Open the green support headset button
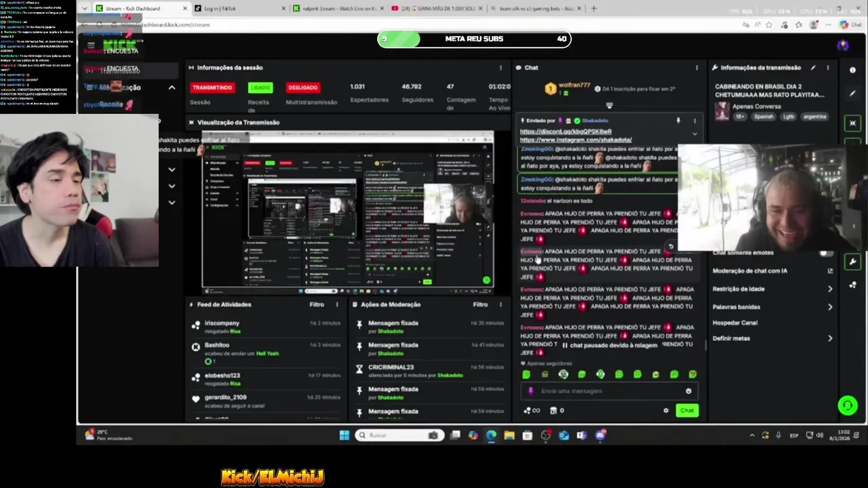 pos(847,405)
